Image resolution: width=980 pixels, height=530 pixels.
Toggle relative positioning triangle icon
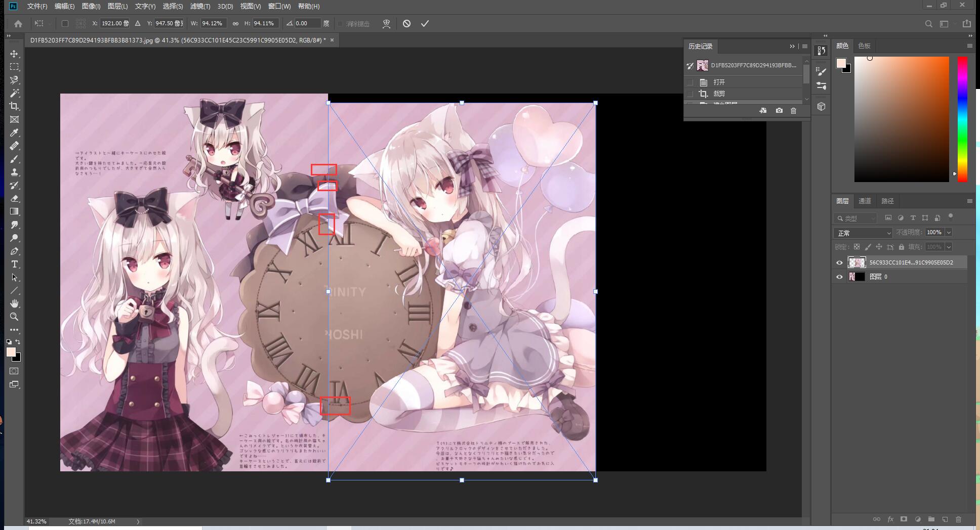(138, 23)
